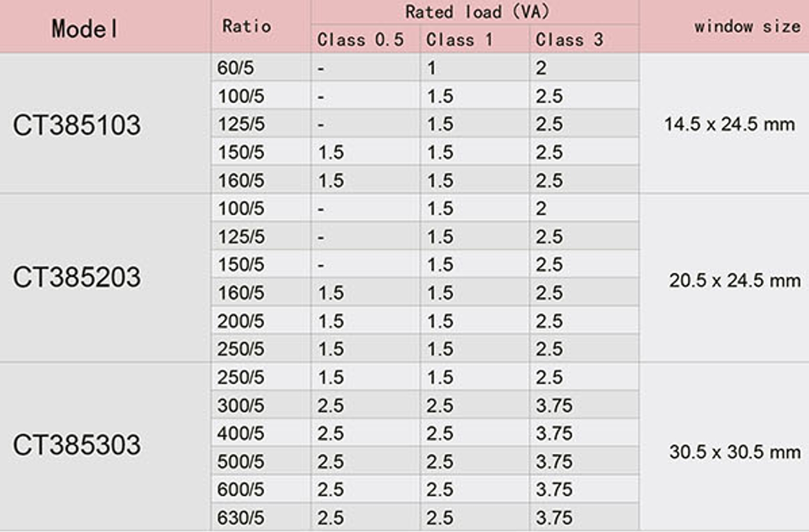Select the 200/5 ratio cell
The image size is (809, 532).
(x=241, y=321)
